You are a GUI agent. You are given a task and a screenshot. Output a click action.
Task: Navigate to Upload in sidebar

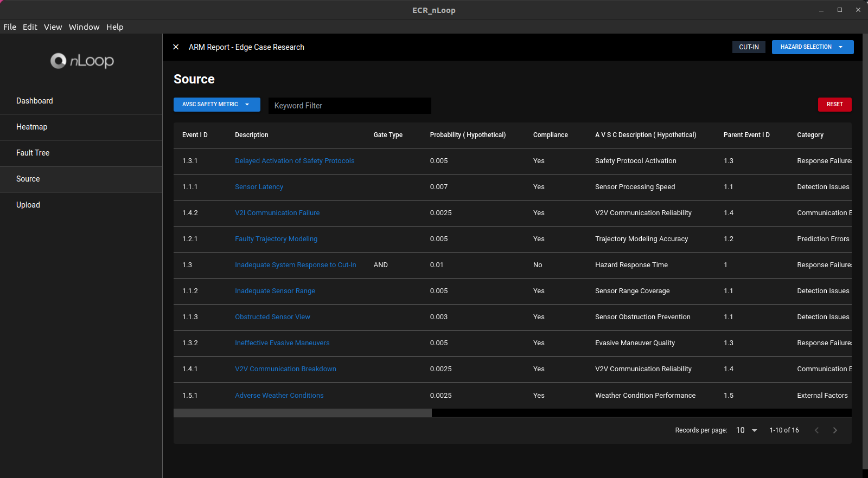81,205
